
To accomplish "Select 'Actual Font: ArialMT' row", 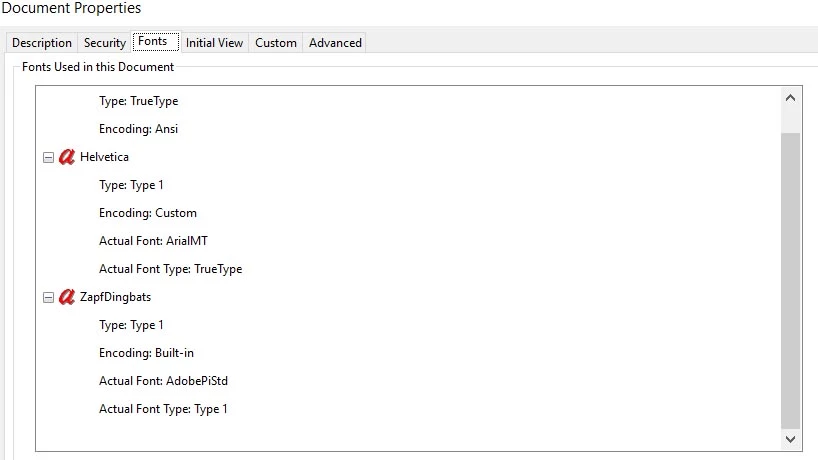I will (x=153, y=241).
